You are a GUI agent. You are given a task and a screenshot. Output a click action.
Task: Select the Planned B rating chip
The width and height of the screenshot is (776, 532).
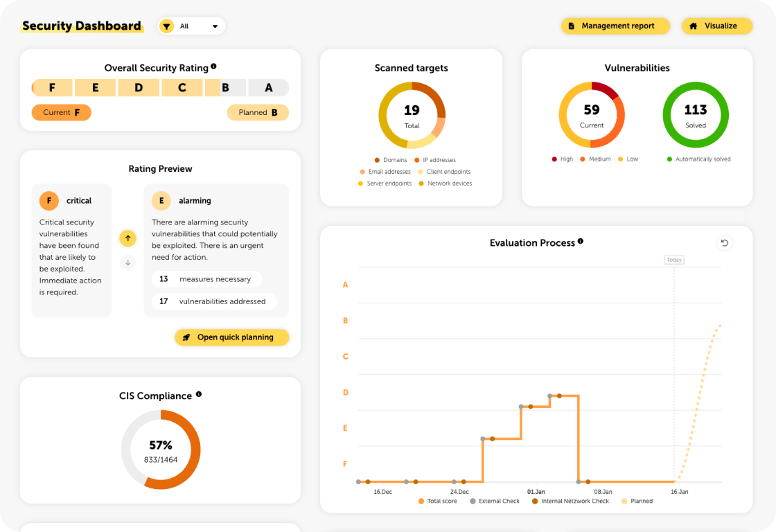click(x=258, y=112)
